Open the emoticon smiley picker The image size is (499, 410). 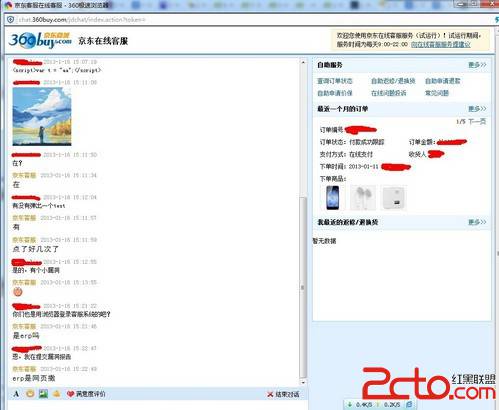[30, 394]
